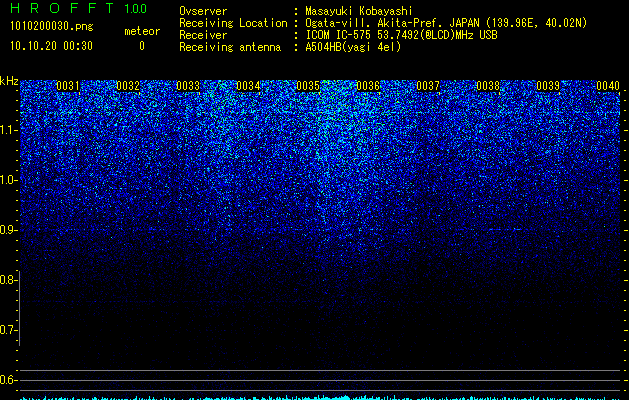The image size is (629, 400).
Task: Click the kHz axis unit label
Action: [x=9, y=81]
